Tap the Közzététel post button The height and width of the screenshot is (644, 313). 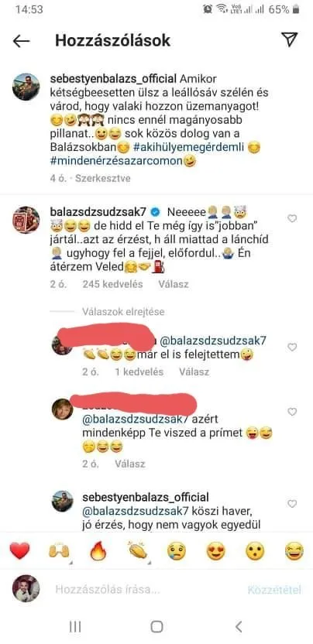(274, 590)
